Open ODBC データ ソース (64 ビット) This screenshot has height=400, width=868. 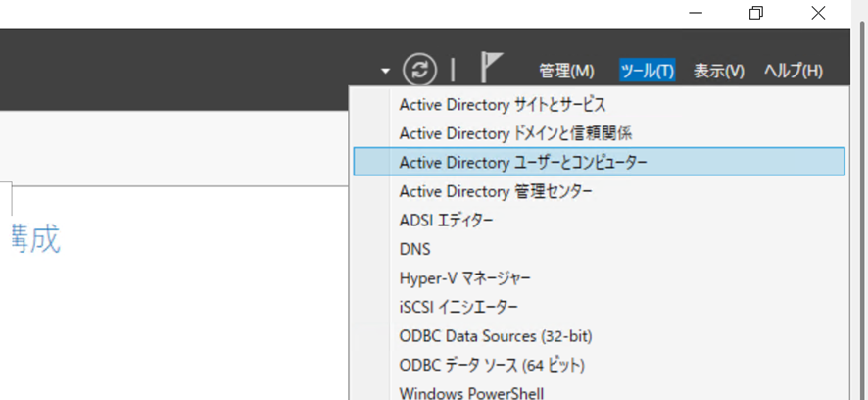pyautogui.click(x=599, y=365)
